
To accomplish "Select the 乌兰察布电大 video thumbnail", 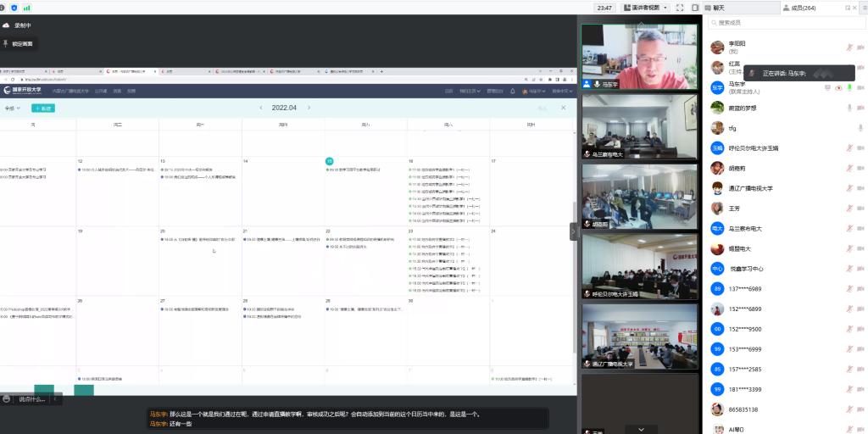I will (x=639, y=127).
